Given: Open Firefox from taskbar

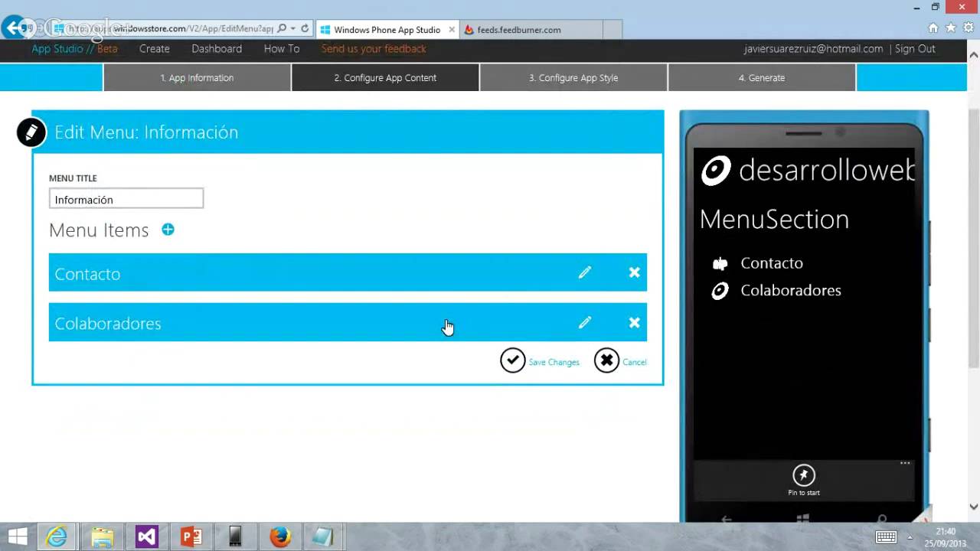Looking at the screenshot, I should coord(280,536).
